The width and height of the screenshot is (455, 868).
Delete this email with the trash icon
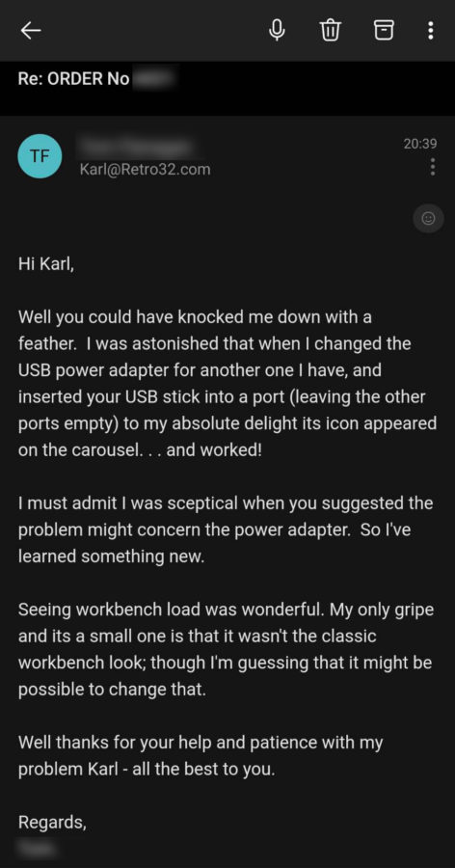click(x=331, y=30)
